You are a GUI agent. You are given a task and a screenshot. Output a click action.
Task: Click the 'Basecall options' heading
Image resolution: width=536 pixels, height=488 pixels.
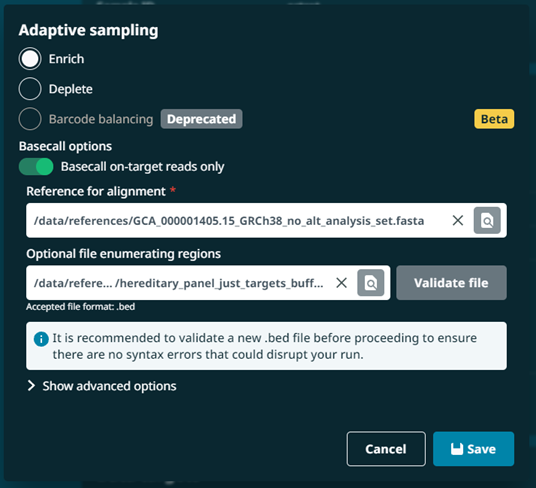[x=66, y=146]
